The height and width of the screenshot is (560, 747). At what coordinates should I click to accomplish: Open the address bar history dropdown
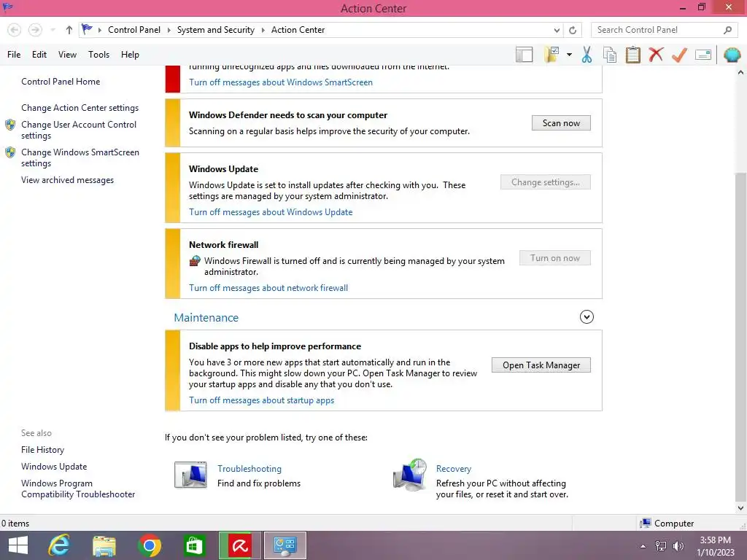557,30
